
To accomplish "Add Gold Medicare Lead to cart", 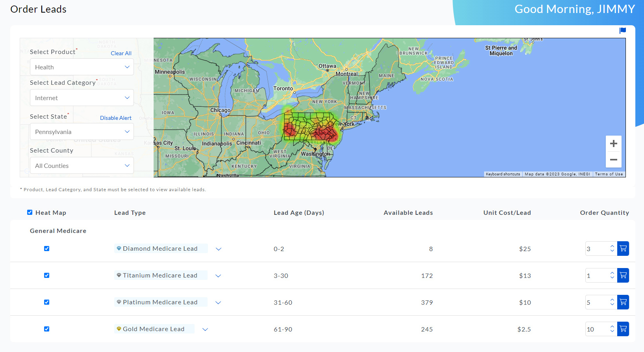I will click(623, 329).
